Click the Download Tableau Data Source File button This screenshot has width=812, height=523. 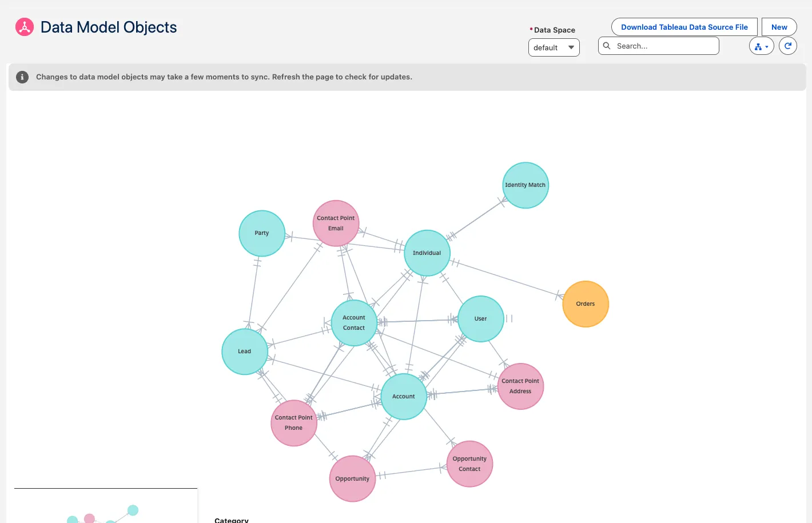pos(684,27)
